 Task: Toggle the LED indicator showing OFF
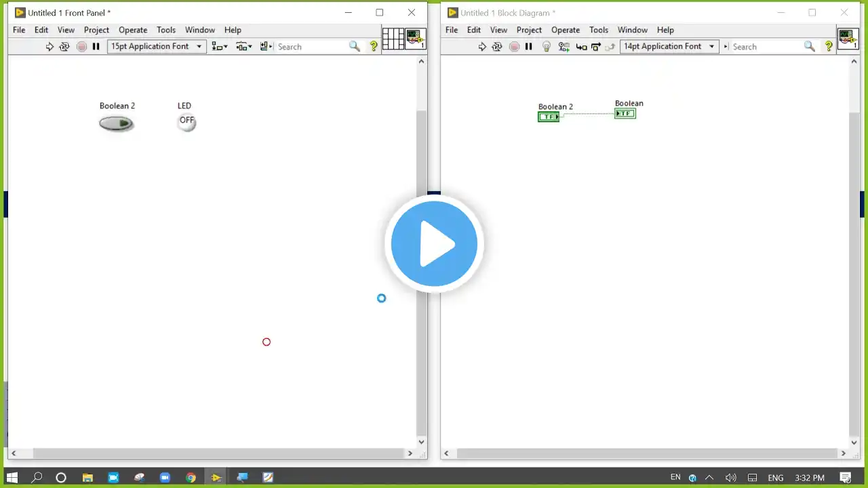click(x=186, y=122)
